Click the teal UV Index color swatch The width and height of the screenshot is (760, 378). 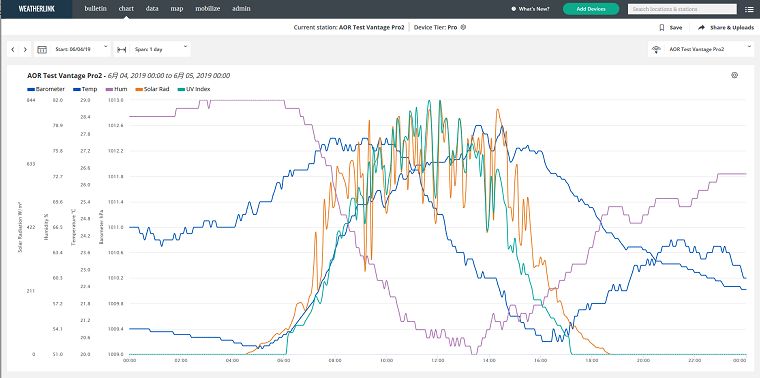point(181,89)
